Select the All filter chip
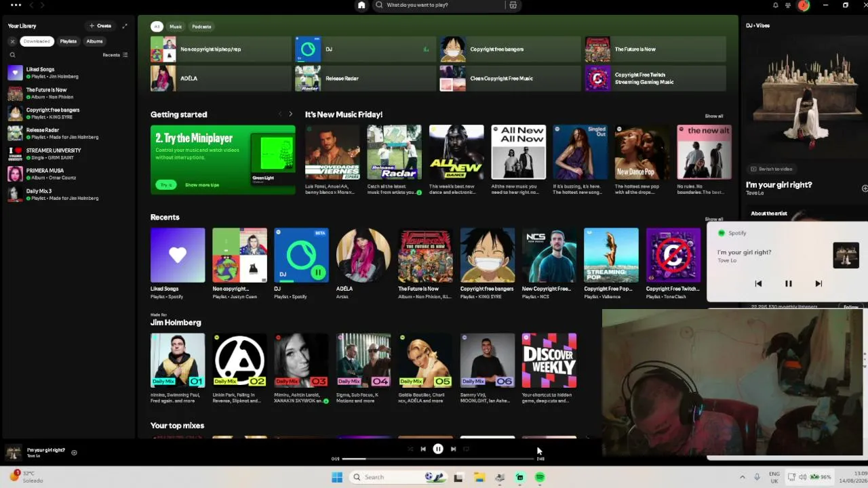This screenshot has height=488, width=868. [157, 26]
